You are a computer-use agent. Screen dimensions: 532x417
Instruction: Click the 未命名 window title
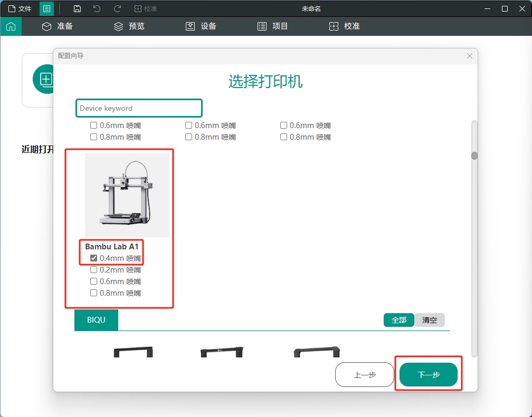(x=311, y=8)
